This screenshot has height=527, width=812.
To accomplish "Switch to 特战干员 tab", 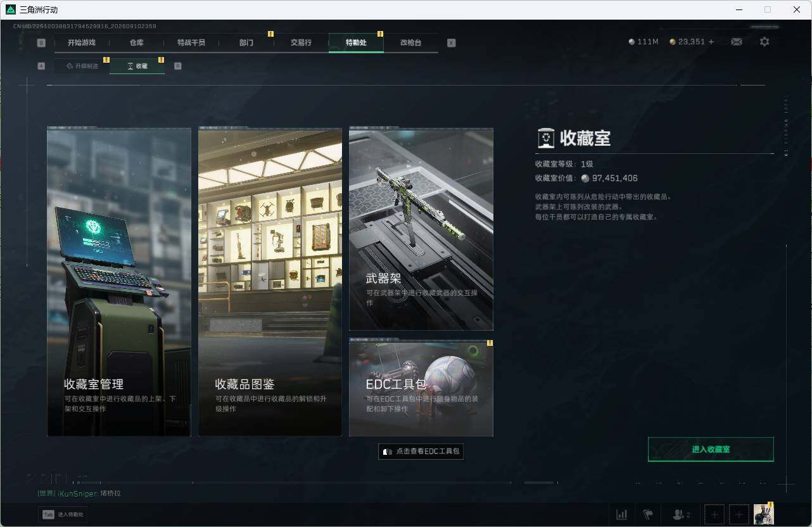I will tap(191, 42).
